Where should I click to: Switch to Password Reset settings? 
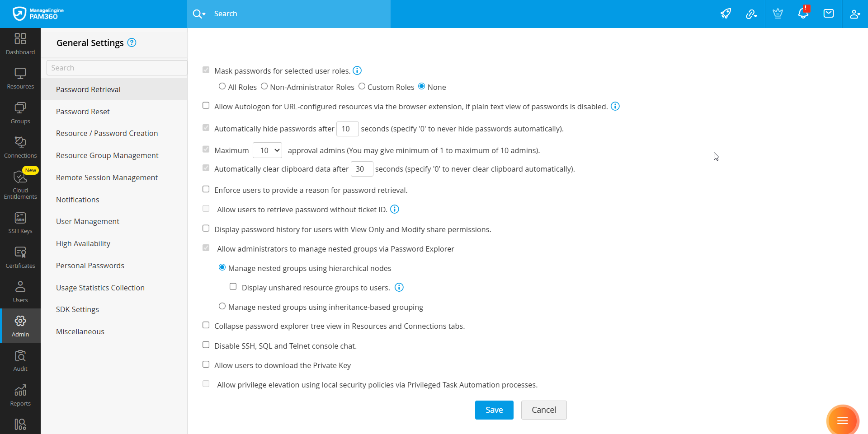point(83,111)
